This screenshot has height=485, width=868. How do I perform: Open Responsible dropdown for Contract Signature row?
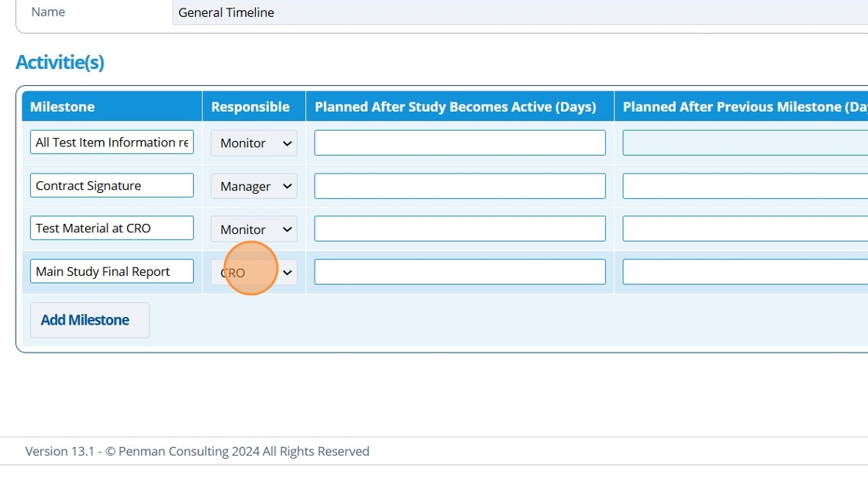tap(253, 186)
